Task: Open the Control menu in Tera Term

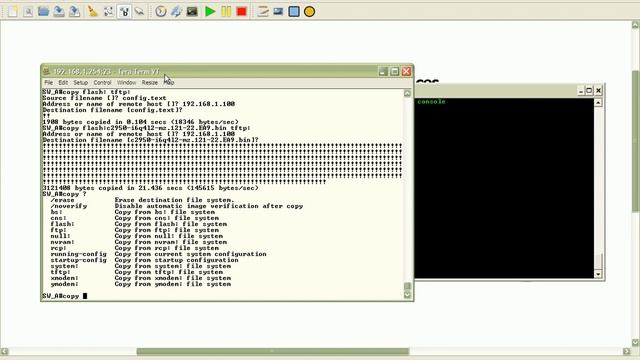Action: 102,82
